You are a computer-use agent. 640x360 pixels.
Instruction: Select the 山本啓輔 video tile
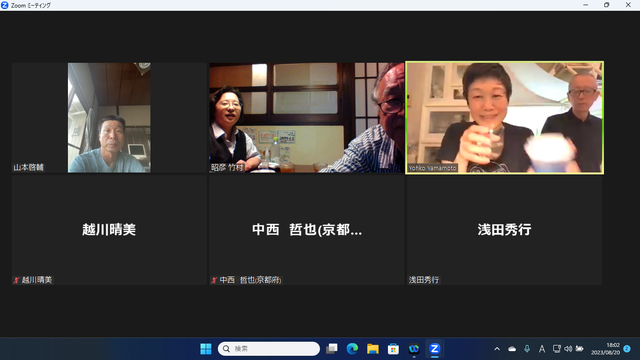point(109,118)
